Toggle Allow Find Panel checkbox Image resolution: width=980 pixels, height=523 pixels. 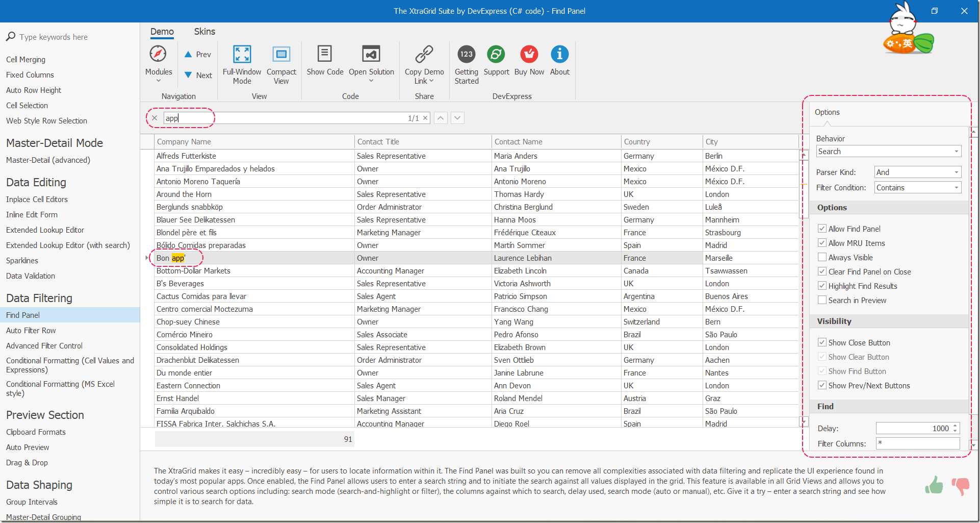click(x=822, y=229)
